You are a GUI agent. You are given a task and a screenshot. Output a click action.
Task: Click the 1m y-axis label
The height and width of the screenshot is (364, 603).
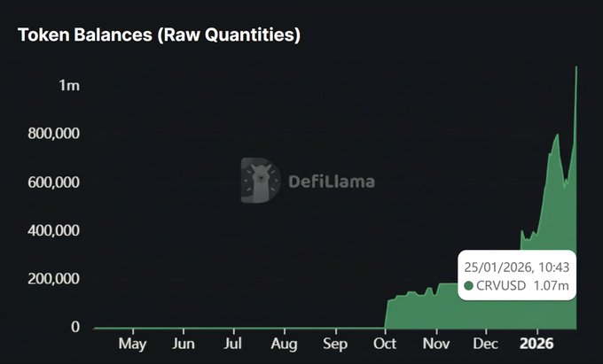70,86
